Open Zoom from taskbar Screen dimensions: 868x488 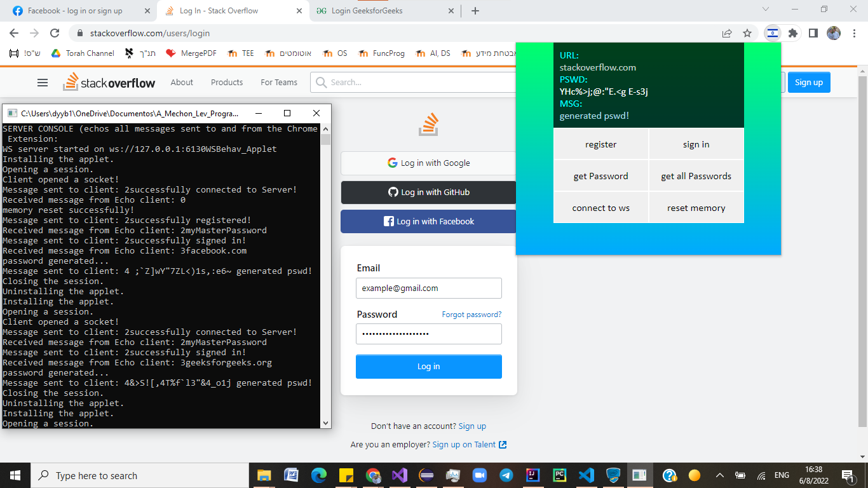[x=479, y=475]
